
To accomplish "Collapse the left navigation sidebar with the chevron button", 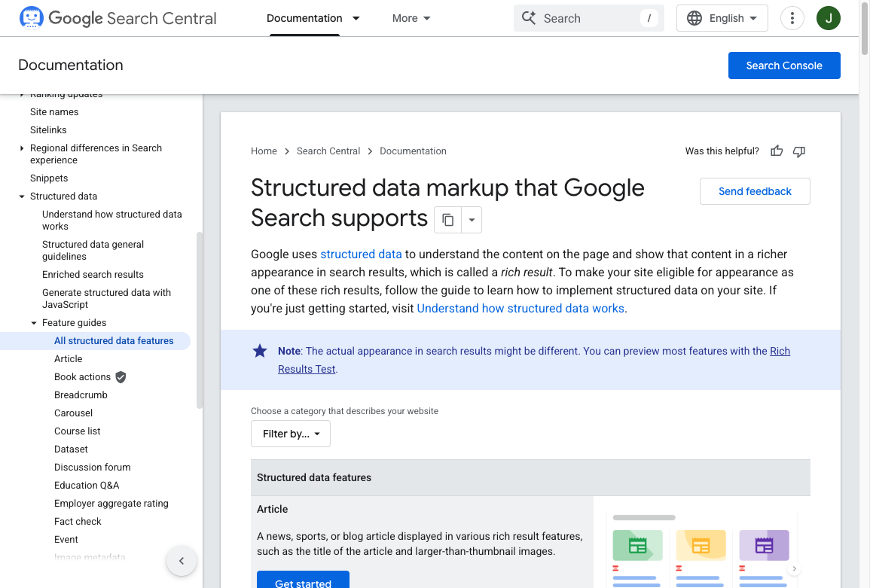I will (182, 561).
